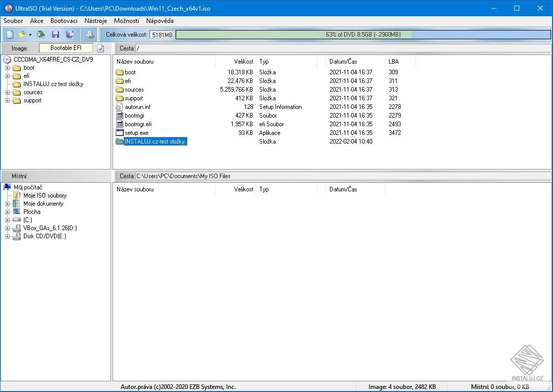This screenshot has height=392, width=553.
Task: Expand Disk CD/DVD(E:) drive node
Action: (x=7, y=236)
